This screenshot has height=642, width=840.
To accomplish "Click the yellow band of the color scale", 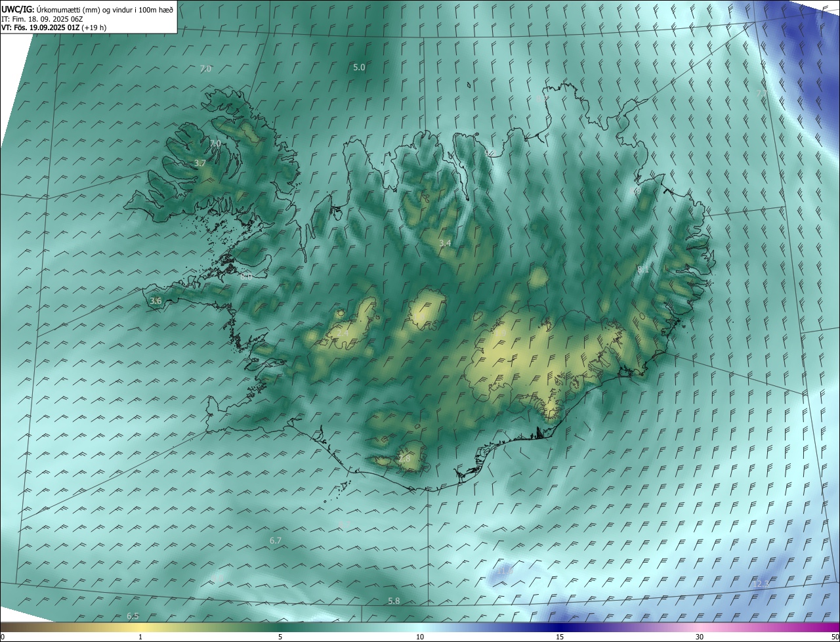I will coord(140,627).
